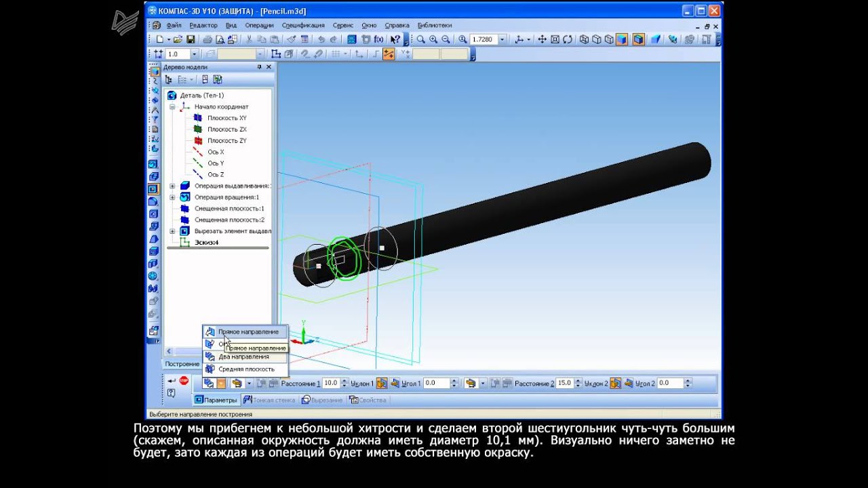Select Wireframe display mode icon
Viewport: 868px width, 488px height.
[584, 39]
